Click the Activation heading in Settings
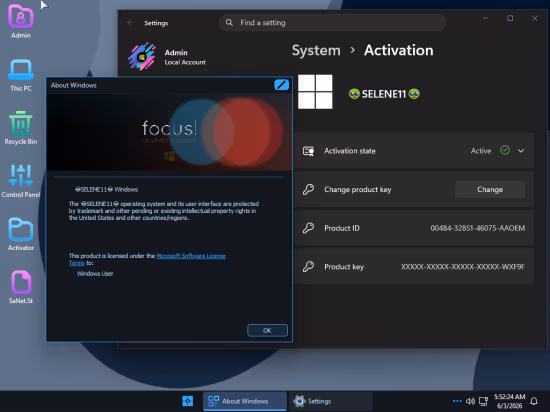 398,50
